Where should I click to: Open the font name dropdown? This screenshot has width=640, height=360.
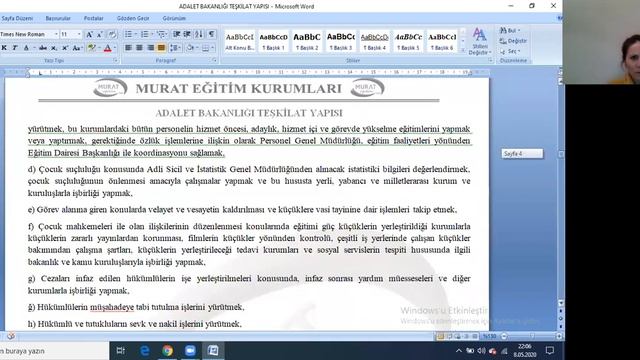(56, 35)
